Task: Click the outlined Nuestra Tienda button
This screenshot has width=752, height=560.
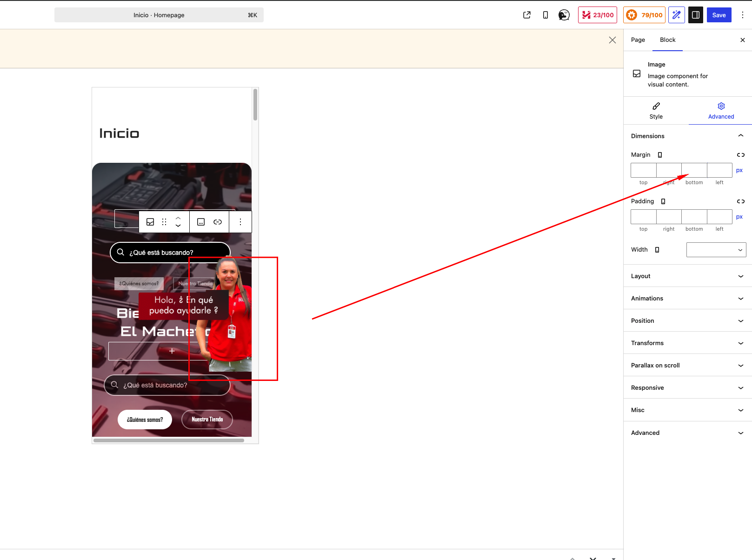Action: (207, 420)
